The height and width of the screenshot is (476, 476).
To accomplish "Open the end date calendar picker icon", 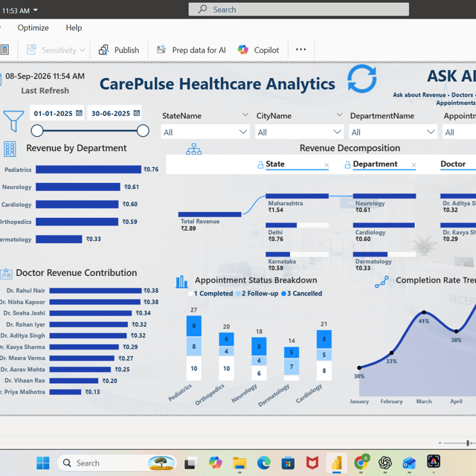I will click(137, 113).
